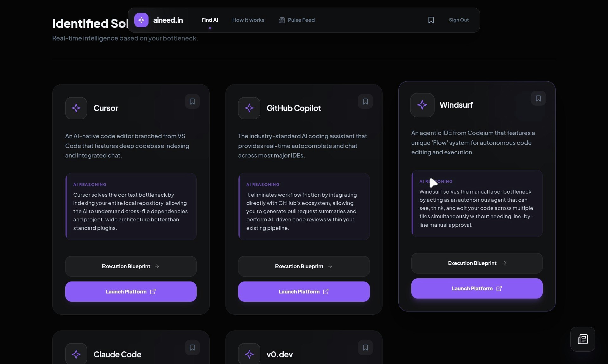Screen dimensions: 608x364
Task: Open the Pulse Feed book icon
Action: click(x=282, y=20)
